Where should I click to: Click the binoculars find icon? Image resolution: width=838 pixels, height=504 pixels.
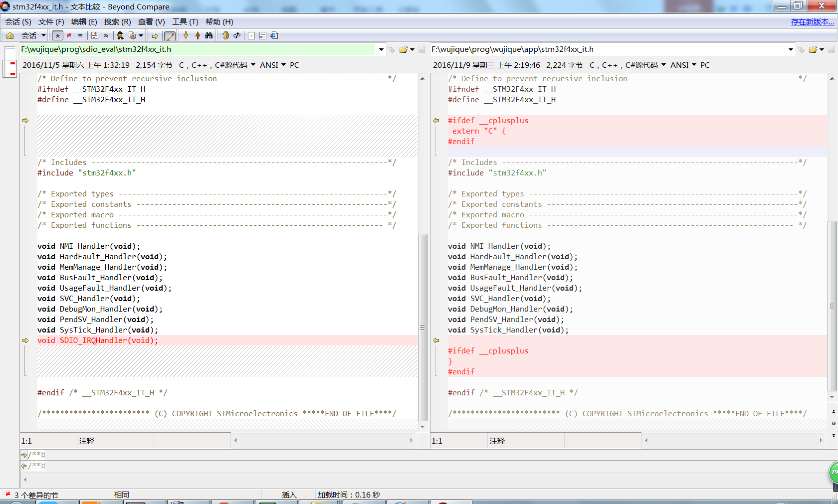coord(209,35)
